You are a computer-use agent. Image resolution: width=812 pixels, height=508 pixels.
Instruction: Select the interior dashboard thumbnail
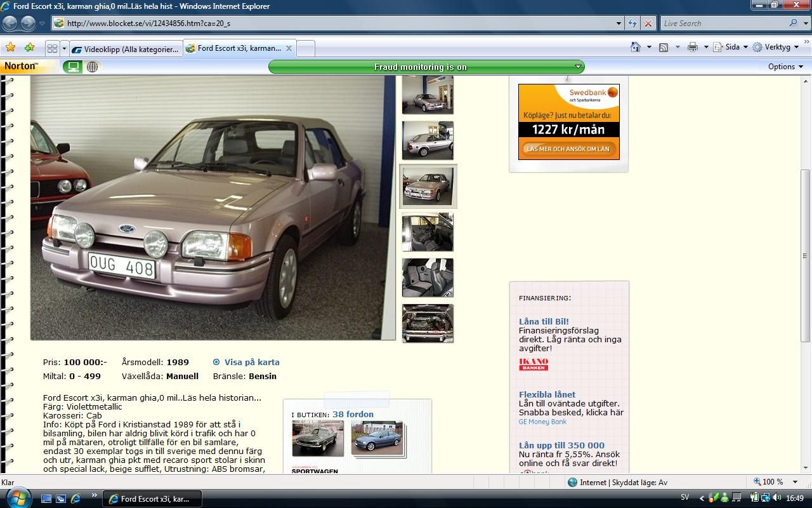tap(428, 232)
